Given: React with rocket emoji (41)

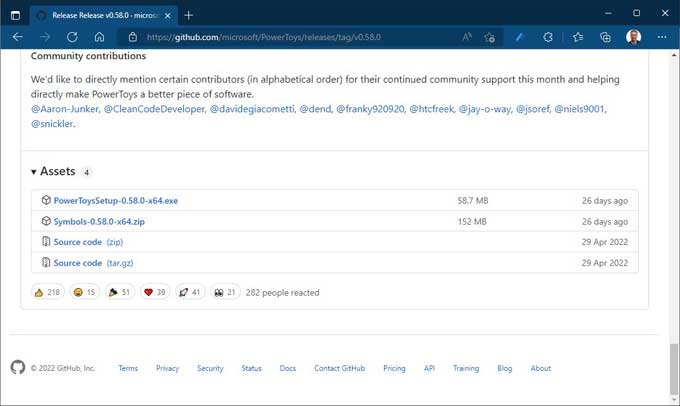Looking at the screenshot, I should point(190,292).
